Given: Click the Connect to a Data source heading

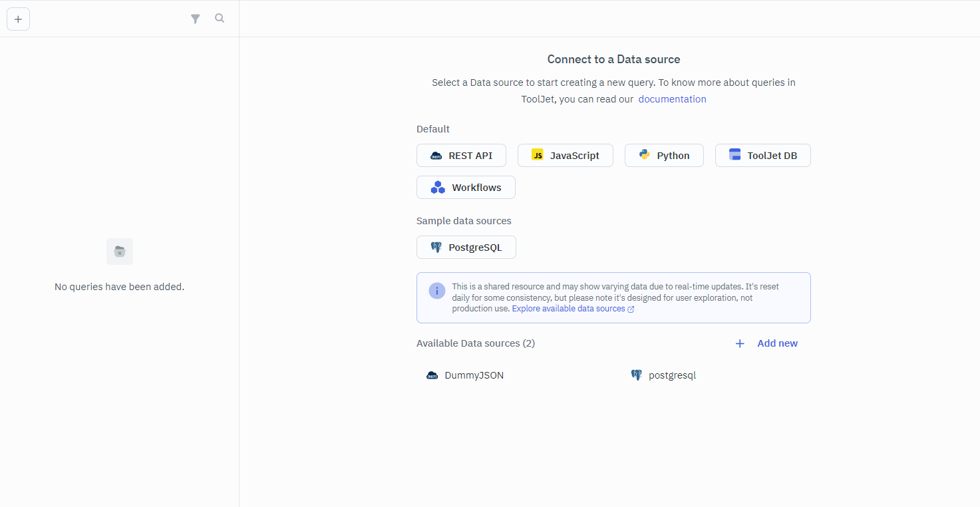Looking at the screenshot, I should pyautogui.click(x=613, y=59).
